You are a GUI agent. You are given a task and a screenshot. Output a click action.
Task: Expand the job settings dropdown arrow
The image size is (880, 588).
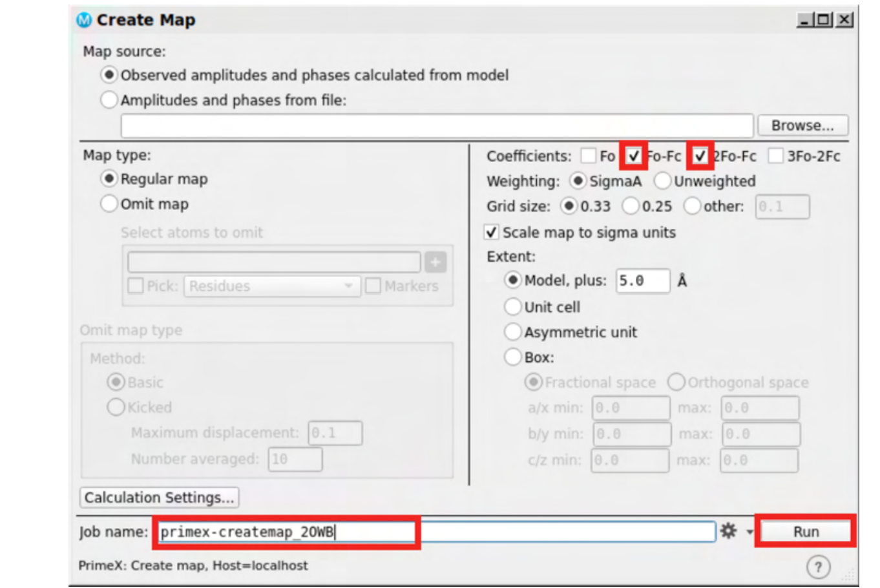[749, 532]
